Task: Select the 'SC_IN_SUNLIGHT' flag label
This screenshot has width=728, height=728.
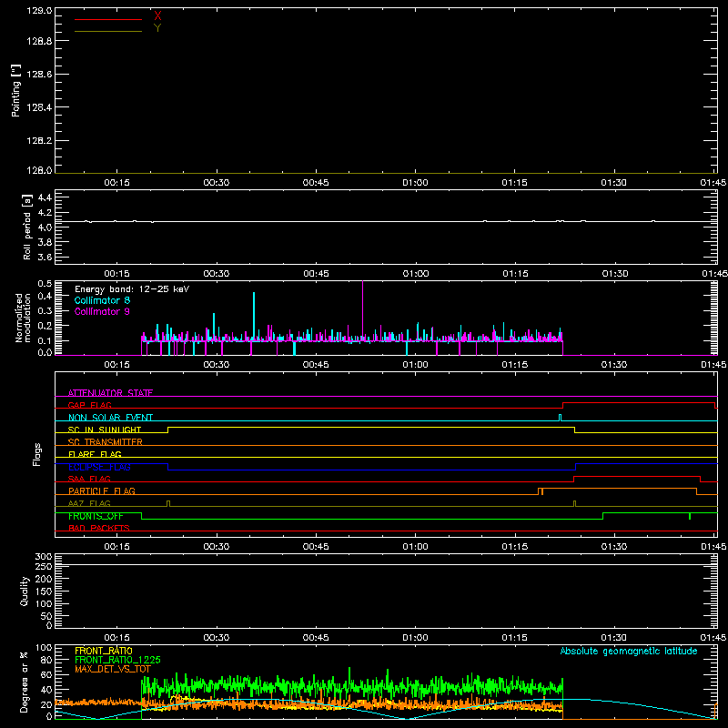Action: 105,430
